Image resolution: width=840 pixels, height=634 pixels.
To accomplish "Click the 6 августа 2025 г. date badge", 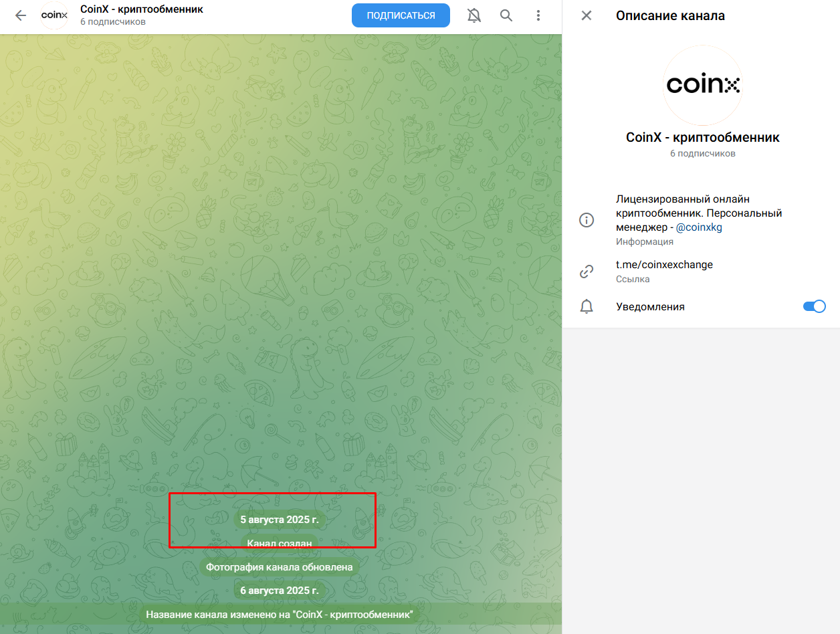I will (x=280, y=591).
